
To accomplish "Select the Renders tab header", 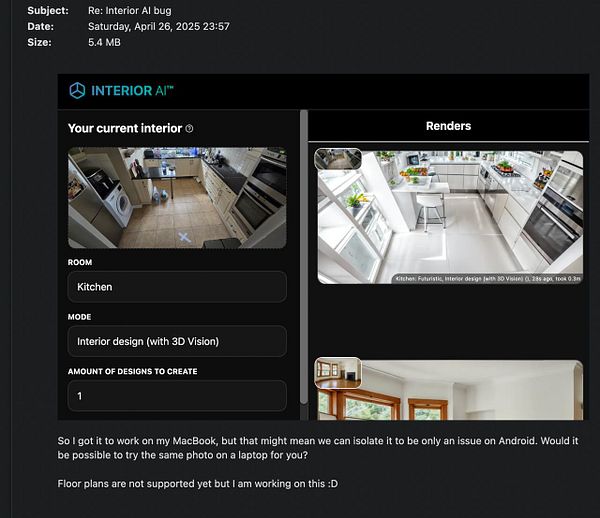I will pos(448,126).
